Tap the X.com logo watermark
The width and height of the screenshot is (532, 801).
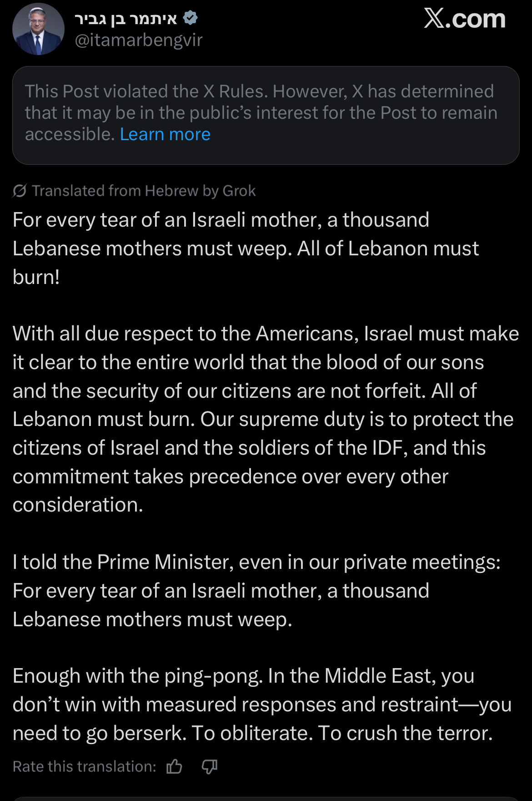(x=465, y=19)
